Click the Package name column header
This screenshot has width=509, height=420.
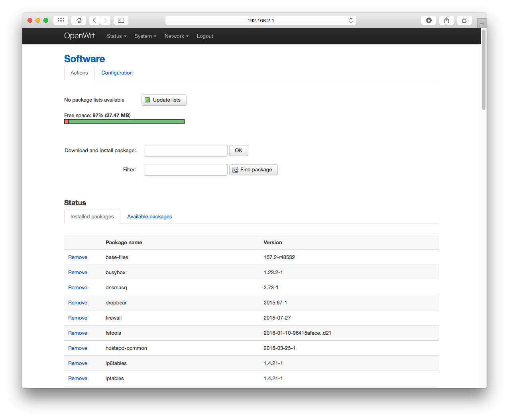pyautogui.click(x=124, y=243)
